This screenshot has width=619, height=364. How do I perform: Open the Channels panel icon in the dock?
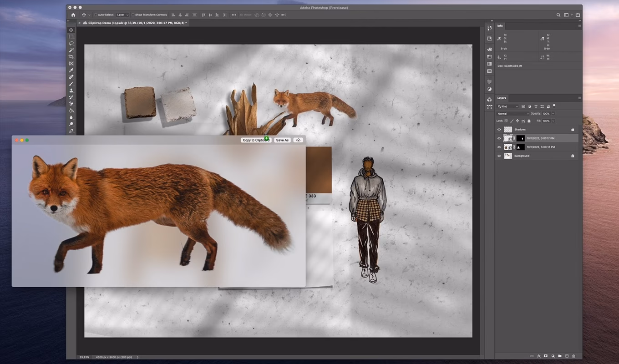(489, 100)
